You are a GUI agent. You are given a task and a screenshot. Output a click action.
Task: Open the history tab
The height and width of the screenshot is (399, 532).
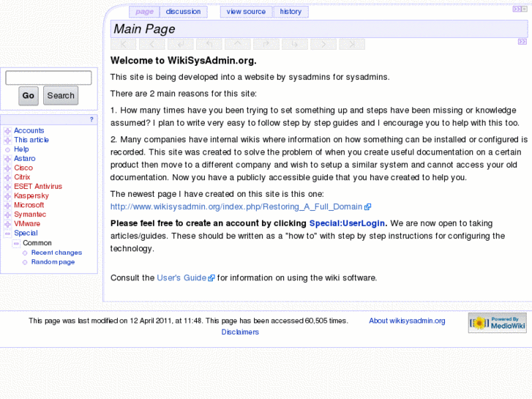tap(291, 12)
